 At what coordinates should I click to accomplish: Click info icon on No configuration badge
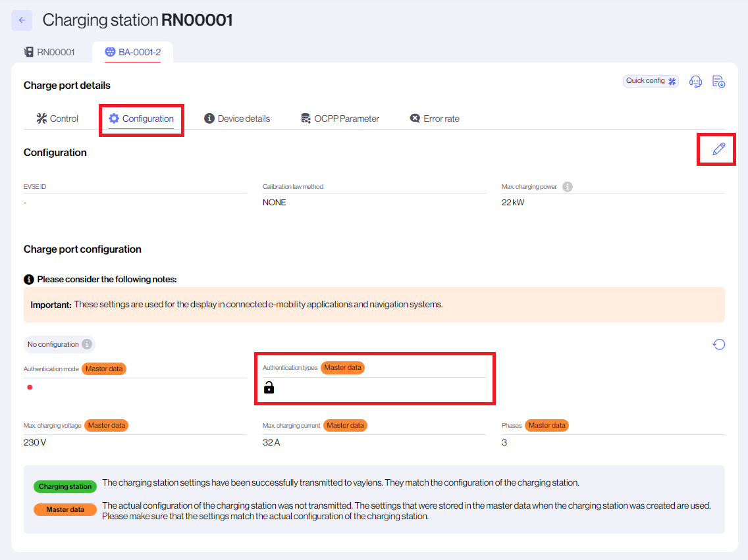click(x=86, y=344)
